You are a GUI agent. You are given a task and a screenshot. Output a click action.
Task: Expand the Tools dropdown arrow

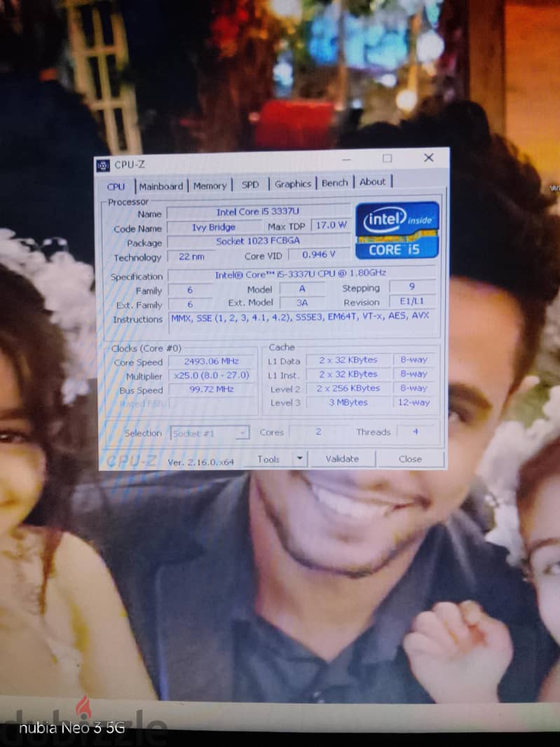click(x=300, y=459)
